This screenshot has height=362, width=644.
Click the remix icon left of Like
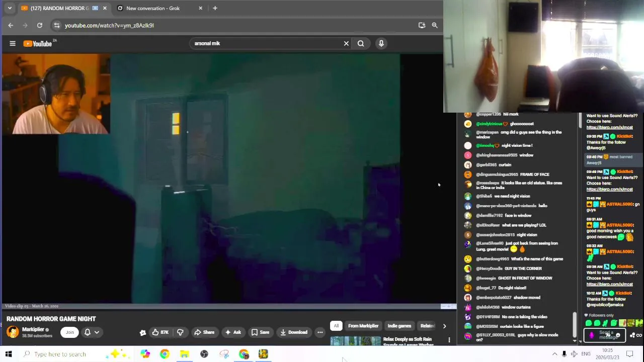[143, 332]
